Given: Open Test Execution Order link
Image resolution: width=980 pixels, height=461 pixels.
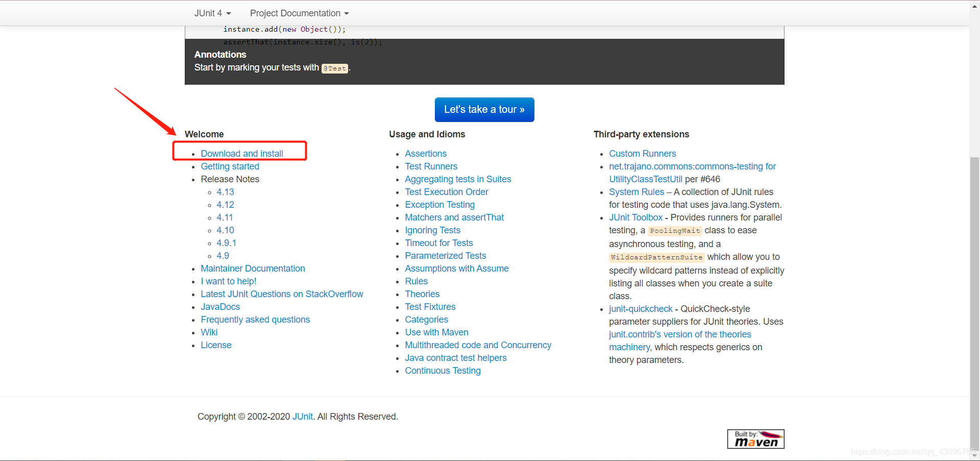Looking at the screenshot, I should point(447,192).
